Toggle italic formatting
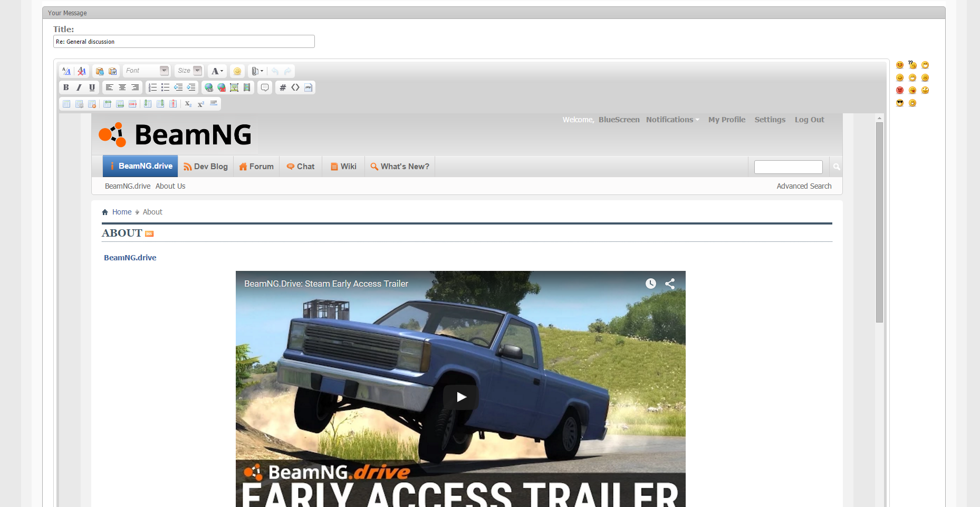The image size is (980, 507). point(79,87)
